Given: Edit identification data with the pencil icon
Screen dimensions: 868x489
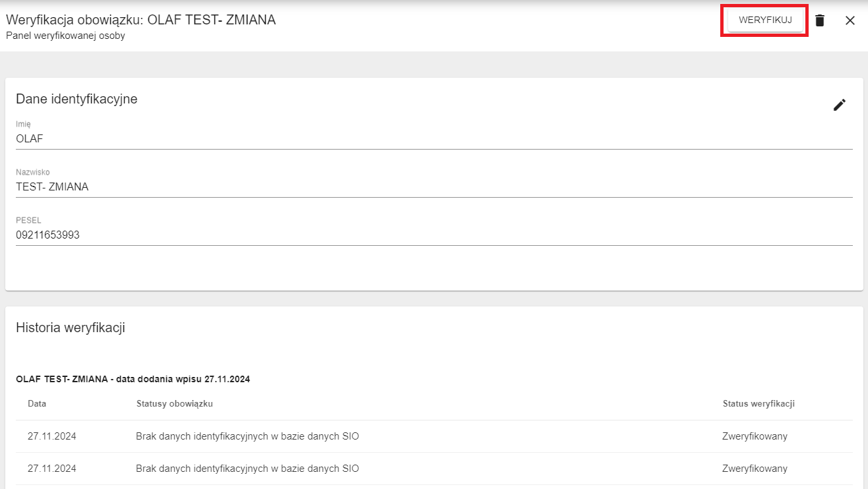Looking at the screenshot, I should coord(839,105).
